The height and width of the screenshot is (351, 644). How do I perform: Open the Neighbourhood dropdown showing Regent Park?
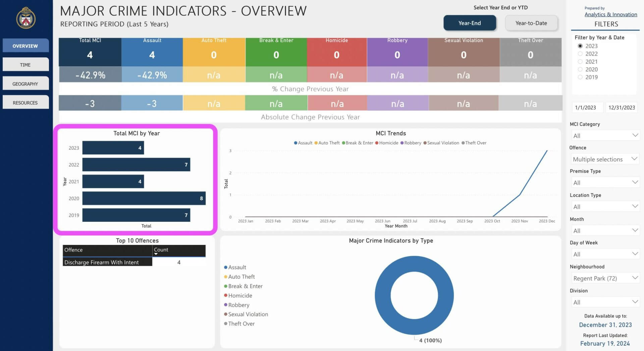pos(605,278)
